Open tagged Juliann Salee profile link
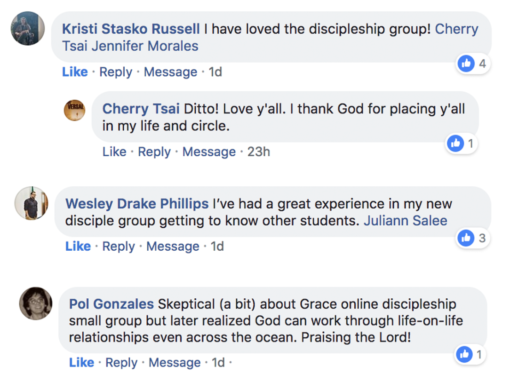The width and height of the screenshot is (510, 382). pos(405,221)
